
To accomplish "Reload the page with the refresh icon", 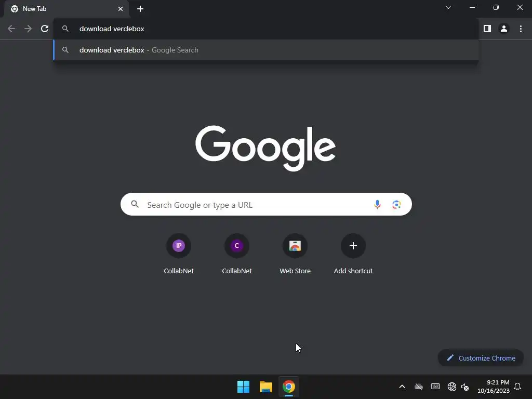I will click(x=45, y=29).
